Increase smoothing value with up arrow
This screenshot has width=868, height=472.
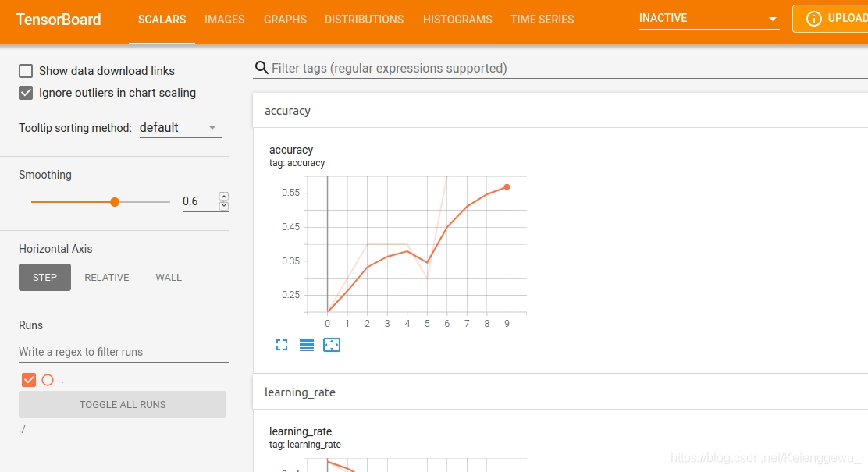point(224,197)
